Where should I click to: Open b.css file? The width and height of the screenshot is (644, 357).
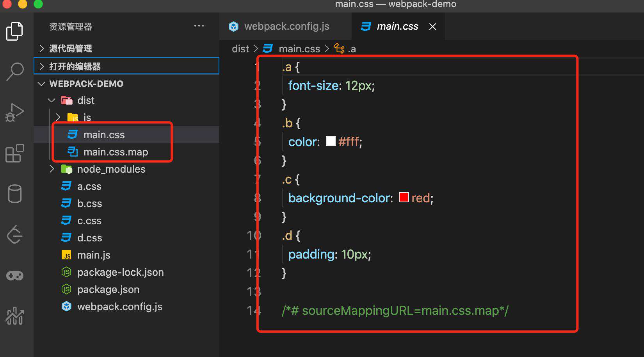coord(126,203)
